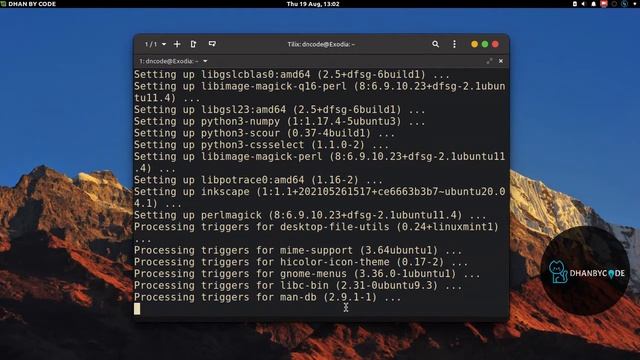
Task: Open the Tilix three-dot hamburger menu
Action: click(x=454, y=44)
